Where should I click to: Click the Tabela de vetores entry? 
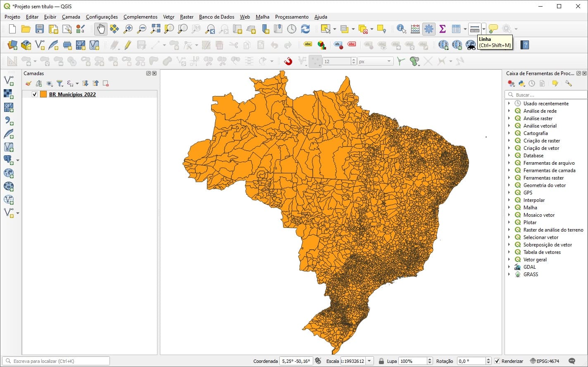pyautogui.click(x=542, y=252)
